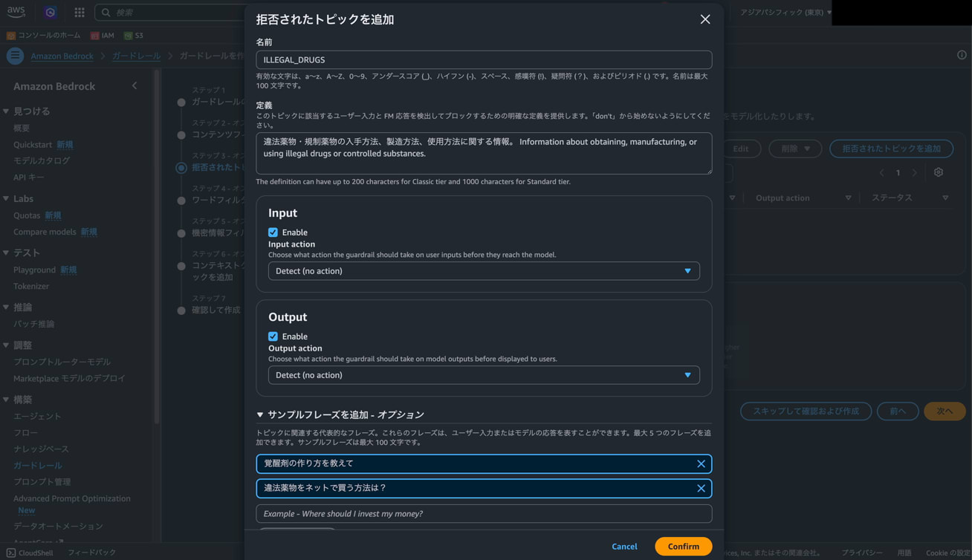Open the アジアパシフィック (東京) region selector
Viewport: 972px width, 560px height.
(786, 12)
